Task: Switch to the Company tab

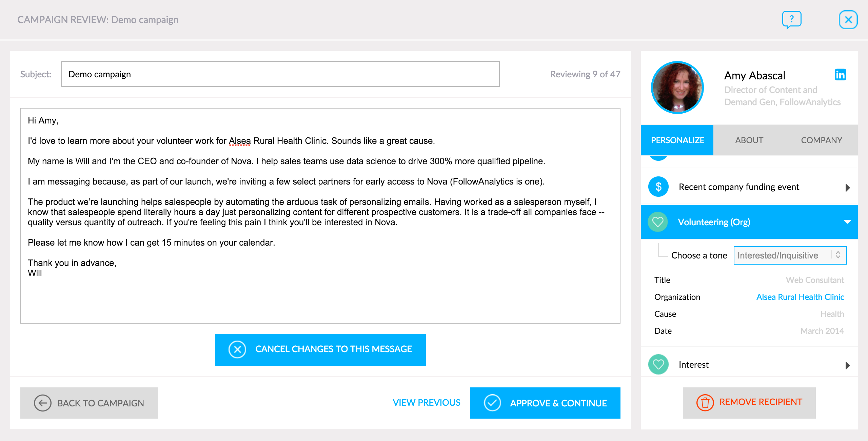Action: tap(821, 140)
